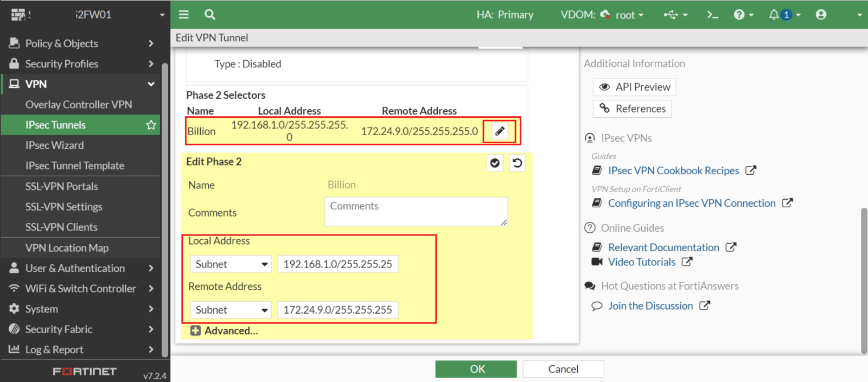Viewport: 868px width, 382px height.
Task: Click the pencil edit icon for Billion selector
Action: tap(500, 131)
